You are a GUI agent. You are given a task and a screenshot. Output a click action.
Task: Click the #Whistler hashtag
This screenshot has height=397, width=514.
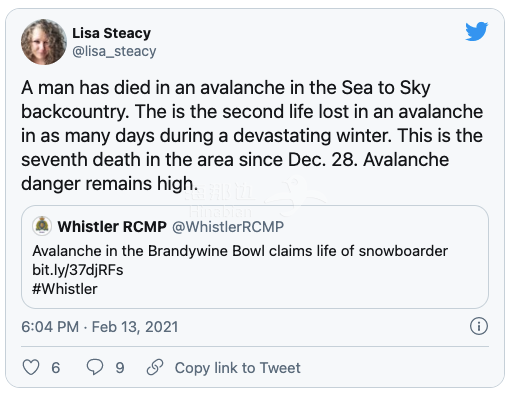(x=65, y=289)
